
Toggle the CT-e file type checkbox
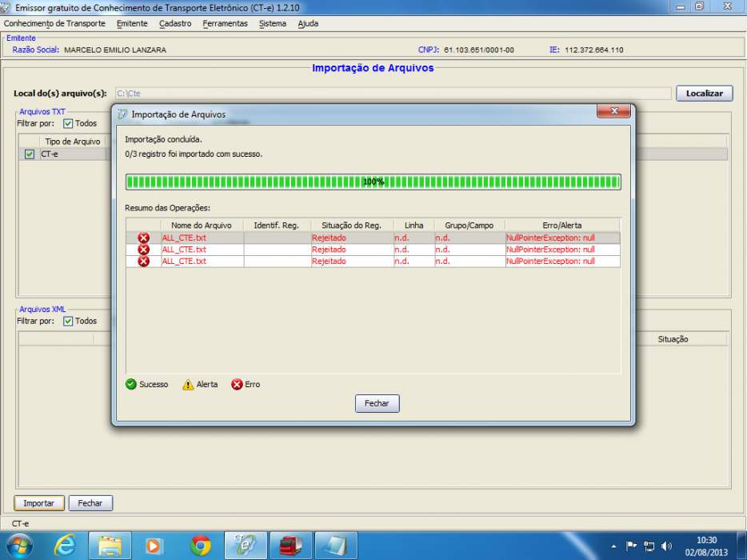30,154
